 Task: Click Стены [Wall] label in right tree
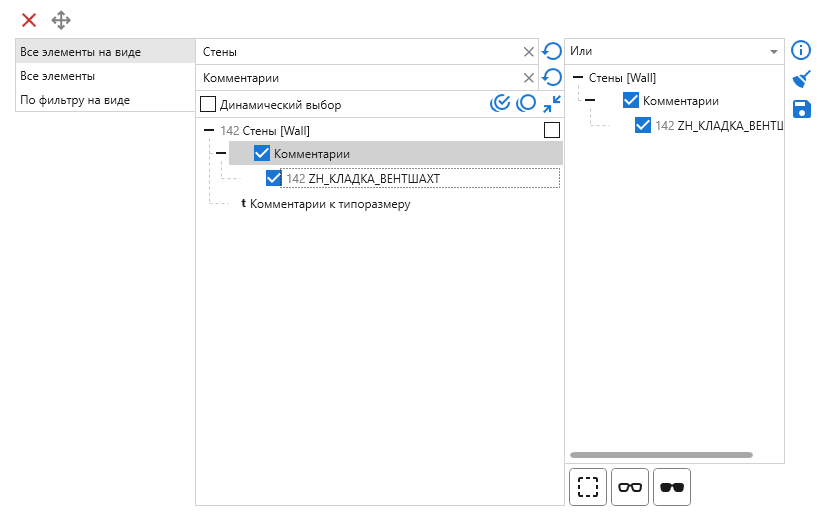click(622, 78)
